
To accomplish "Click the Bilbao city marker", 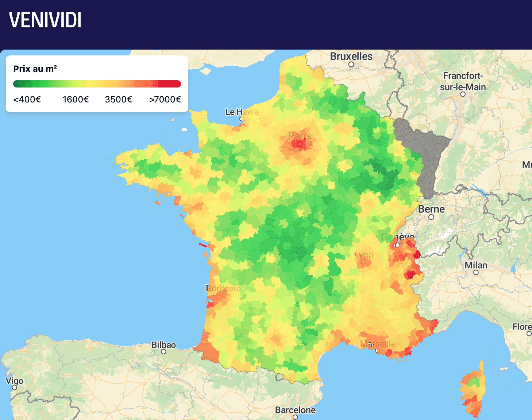I will pos(163,352).
